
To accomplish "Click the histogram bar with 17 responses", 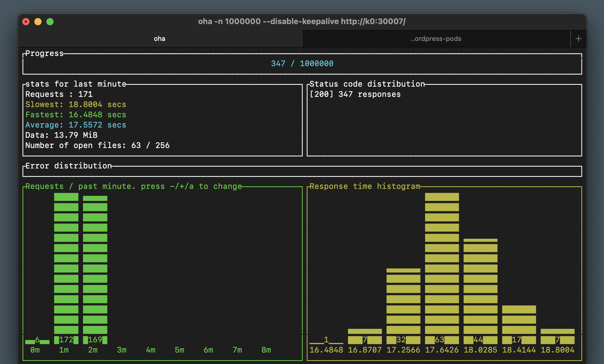I will [x=519, y=325].
